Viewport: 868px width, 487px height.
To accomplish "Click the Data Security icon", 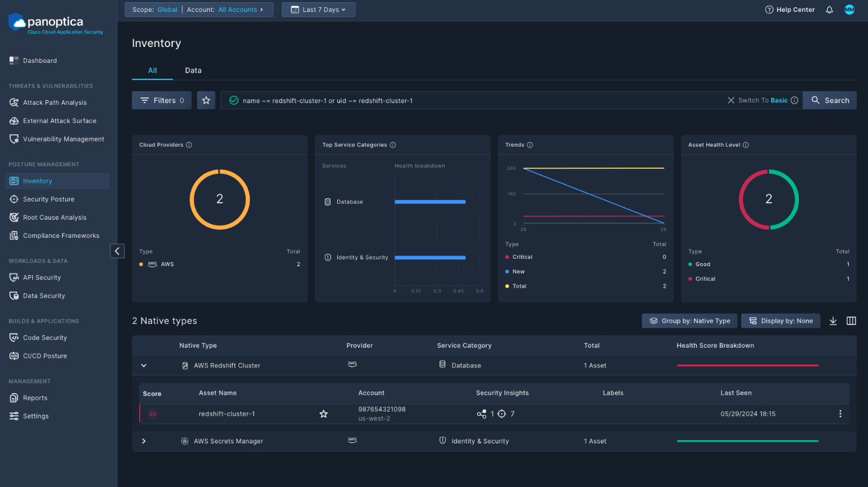I will (14, 296).
